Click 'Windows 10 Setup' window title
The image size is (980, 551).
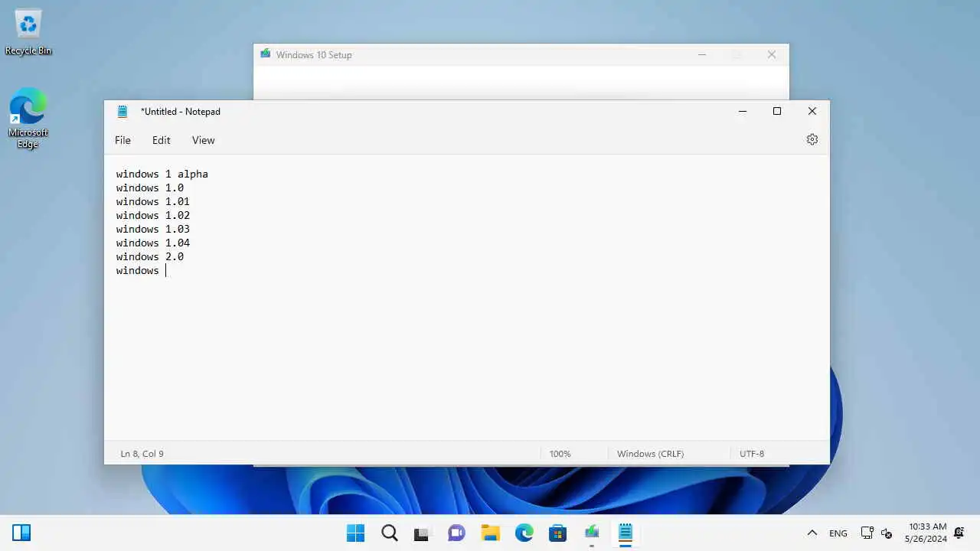314,54
